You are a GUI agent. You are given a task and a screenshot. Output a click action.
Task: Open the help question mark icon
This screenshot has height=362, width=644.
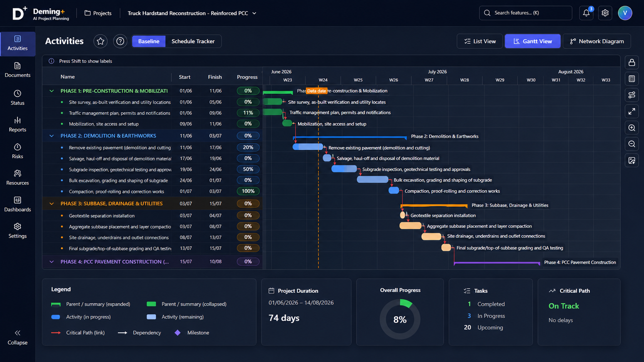[x=120, y=41]
